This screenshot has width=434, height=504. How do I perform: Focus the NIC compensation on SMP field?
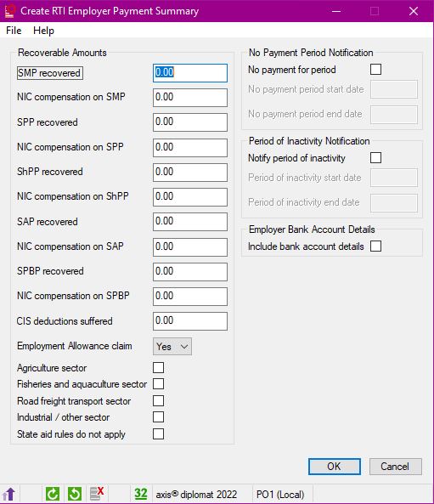pyautogui.click(x=190, y=98)
